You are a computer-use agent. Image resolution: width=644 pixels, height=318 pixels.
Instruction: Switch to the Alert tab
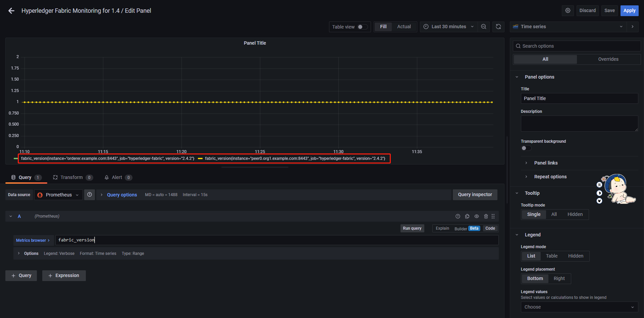(x=118, y=177)
